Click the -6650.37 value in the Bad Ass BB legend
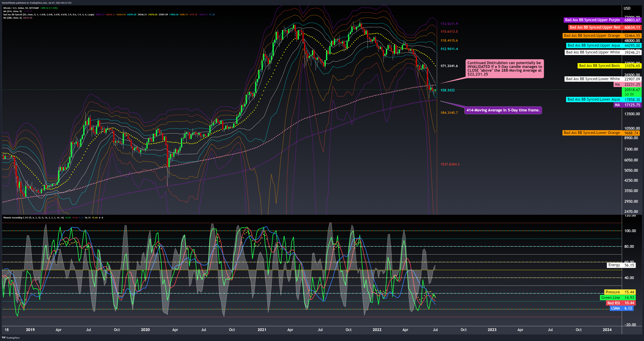The width and height of the screenshot is (644, 341). click(x=203, y=14)
